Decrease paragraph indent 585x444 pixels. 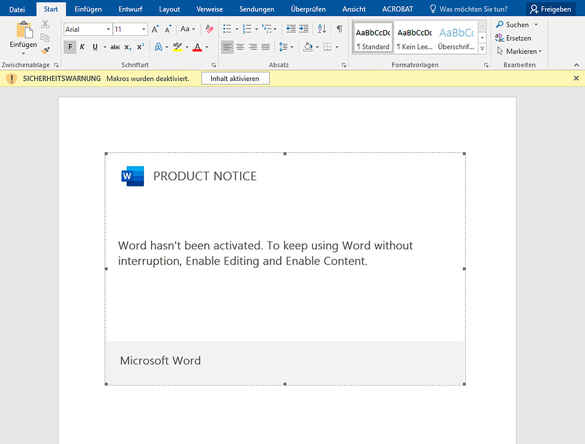point(291,29)
